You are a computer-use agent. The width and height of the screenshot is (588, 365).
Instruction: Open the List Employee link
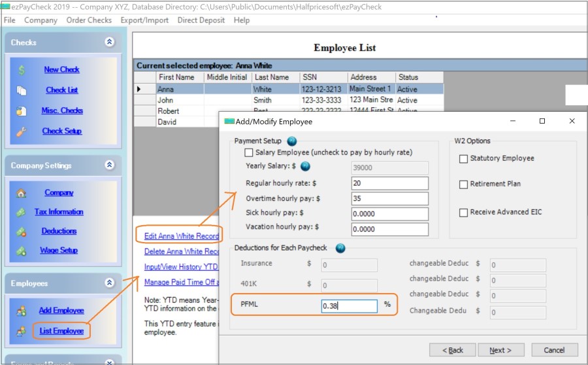click(x=61, y=331)
